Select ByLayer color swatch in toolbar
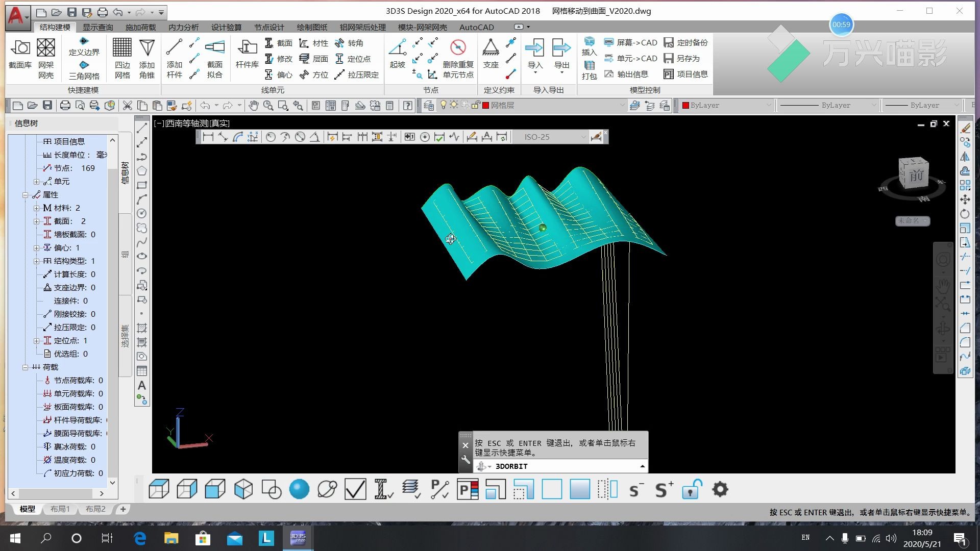 [686, 105]
